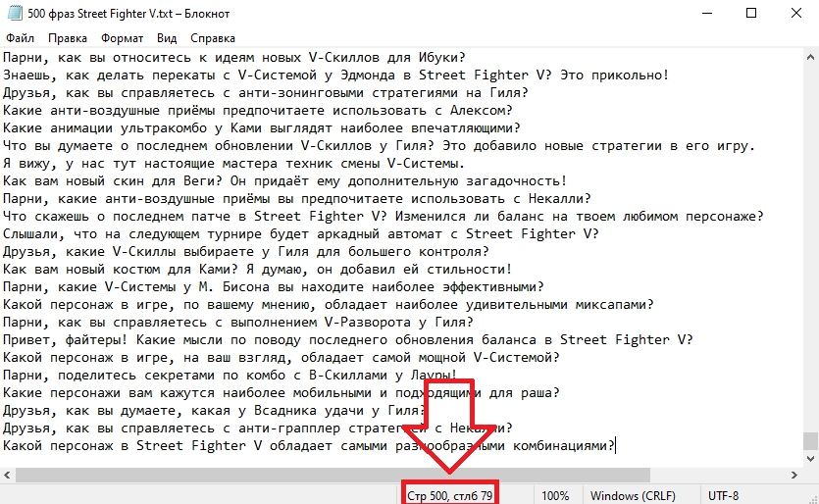Click the line about самой мощной V-Системой

pos(281,358)
